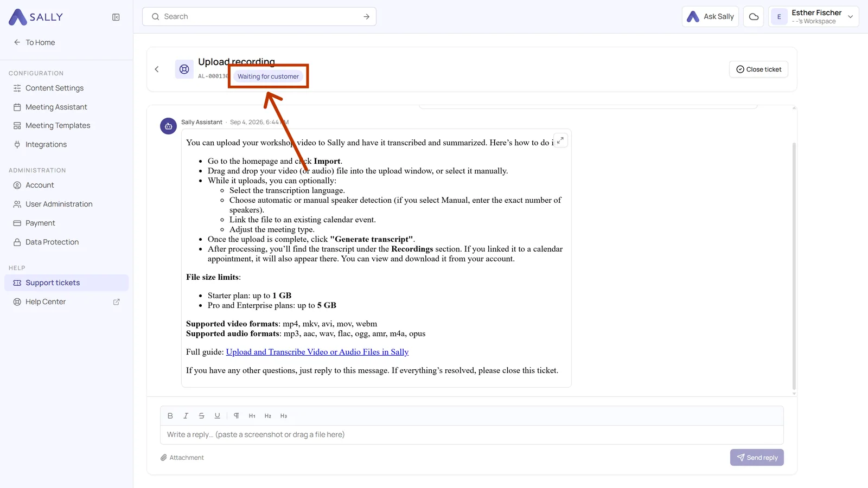Toggle bold formatting in reply editor
868x488 pixels.
[170, 416]
